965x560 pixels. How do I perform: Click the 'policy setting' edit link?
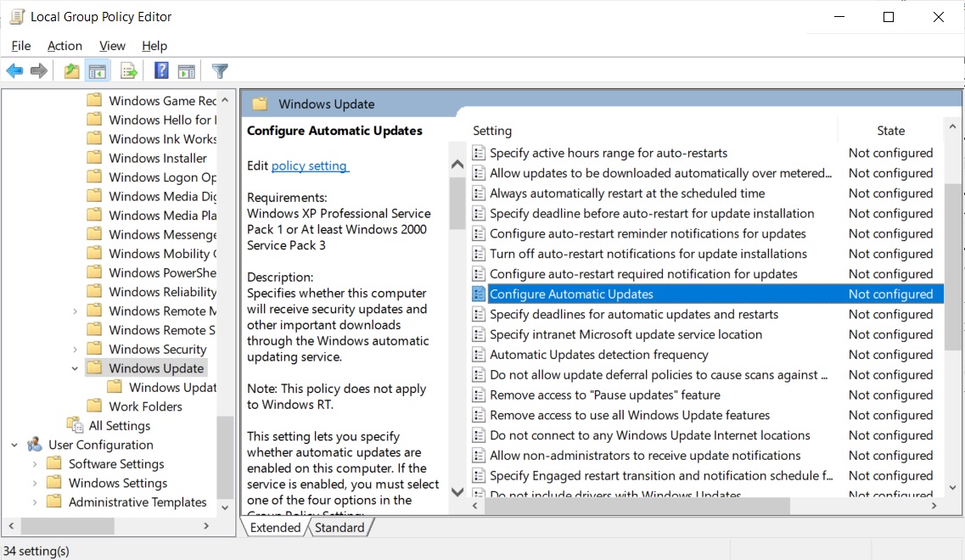point(310,165)
